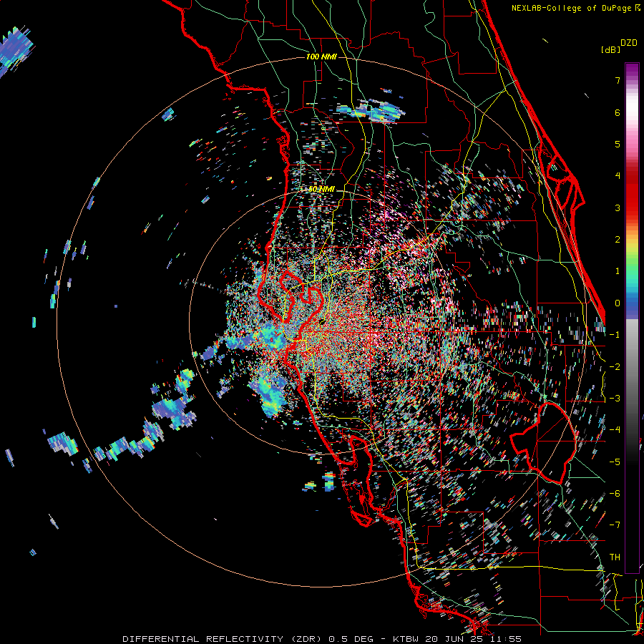644x644 pixels.
Task: Click the 1 value on the color scale
Action: click(618, 271)
